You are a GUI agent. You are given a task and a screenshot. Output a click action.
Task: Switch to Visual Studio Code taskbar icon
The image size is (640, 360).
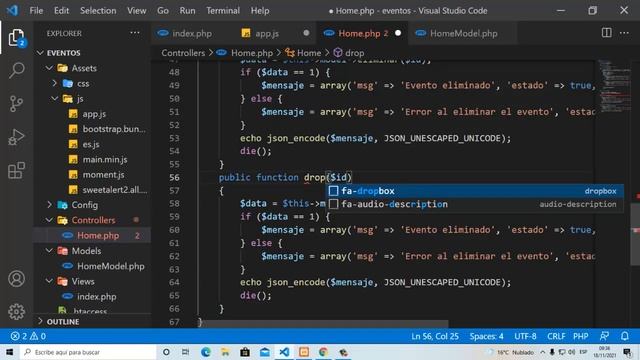[284, 352]
